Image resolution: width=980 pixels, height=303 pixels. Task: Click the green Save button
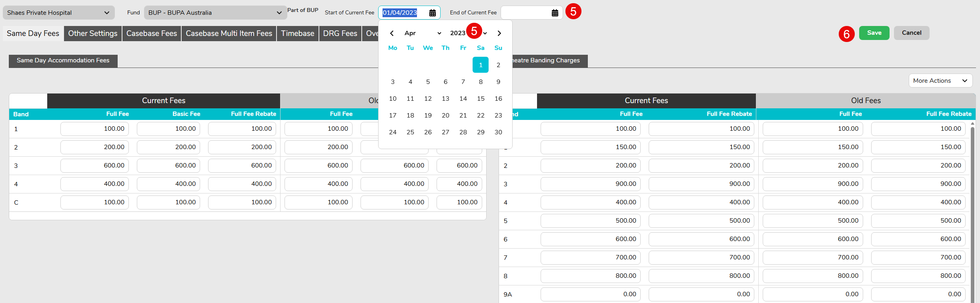(x=874, y=33)
